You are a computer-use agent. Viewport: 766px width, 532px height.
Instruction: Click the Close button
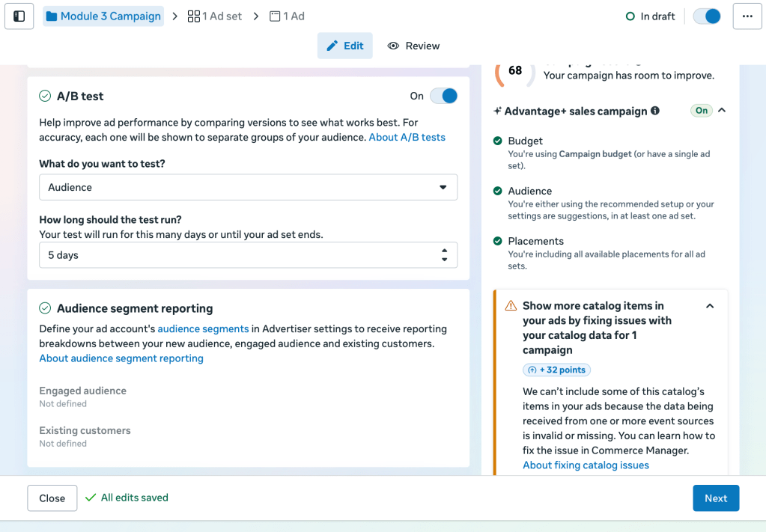[52, 498]
